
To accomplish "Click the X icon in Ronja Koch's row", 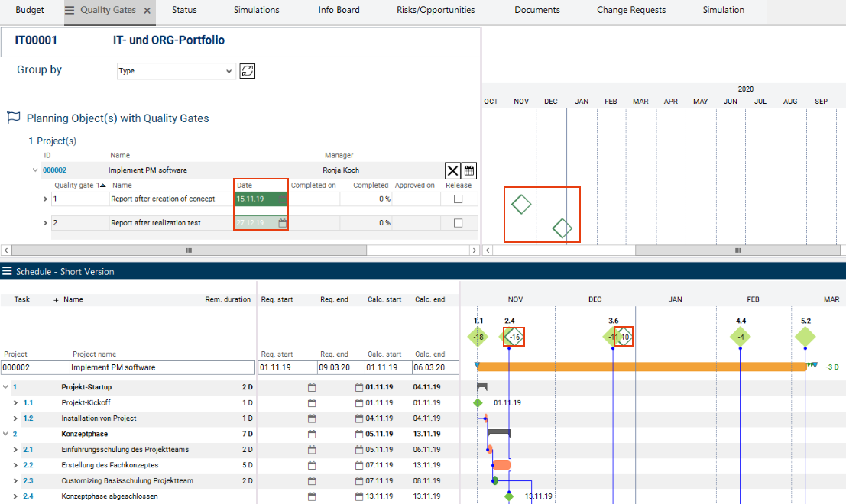I will point(452,170).
